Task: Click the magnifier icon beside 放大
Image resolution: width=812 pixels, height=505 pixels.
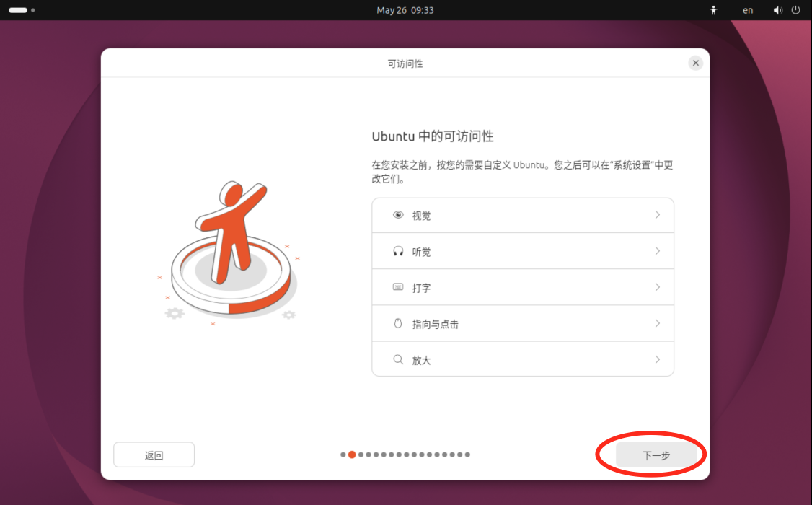Action: pyautogui.click(x=398, y=359)
